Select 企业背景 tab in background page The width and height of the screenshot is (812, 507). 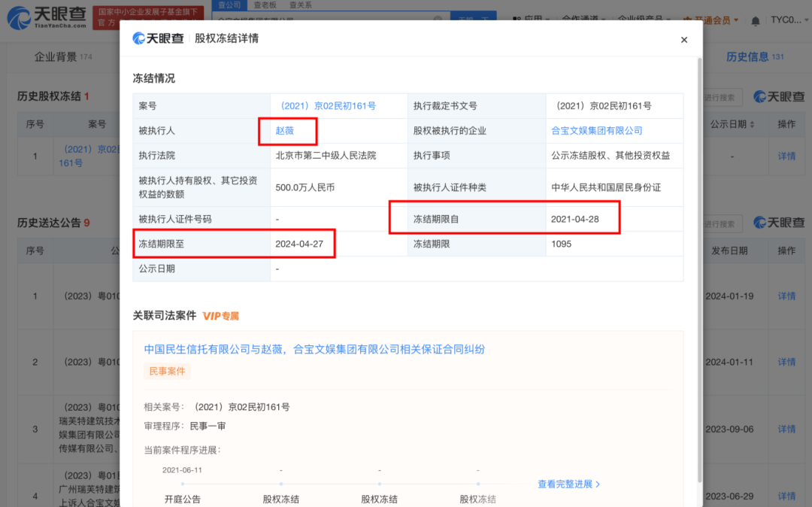[62, 56]
